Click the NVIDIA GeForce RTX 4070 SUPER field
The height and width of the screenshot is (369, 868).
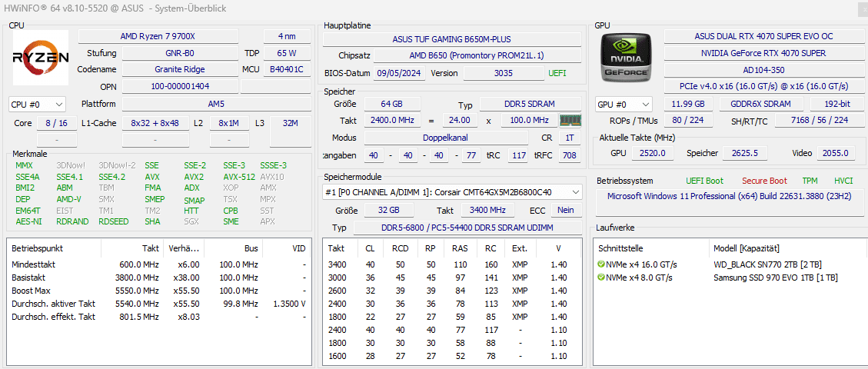[x=763, y=53]
